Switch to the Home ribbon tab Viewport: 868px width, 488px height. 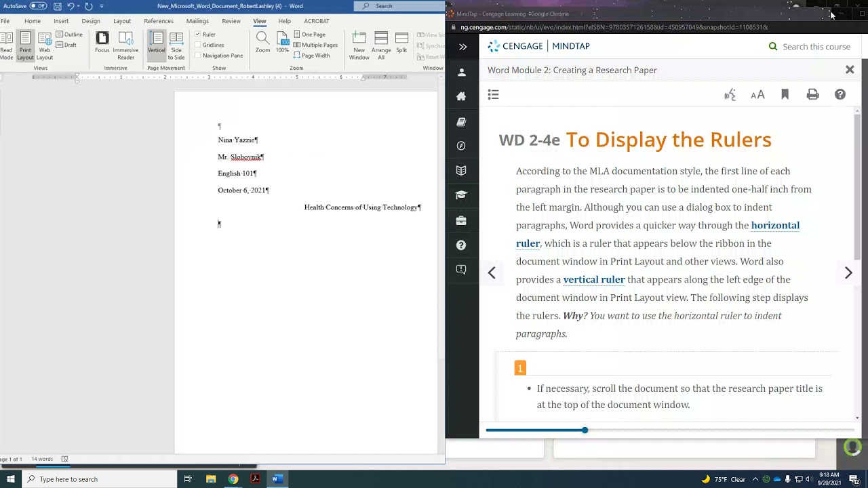[33, 21]
